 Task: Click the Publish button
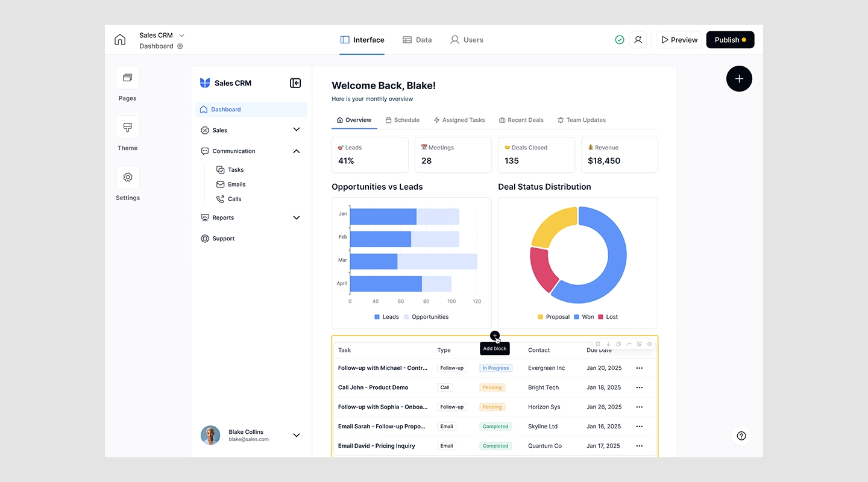[730, 40]
